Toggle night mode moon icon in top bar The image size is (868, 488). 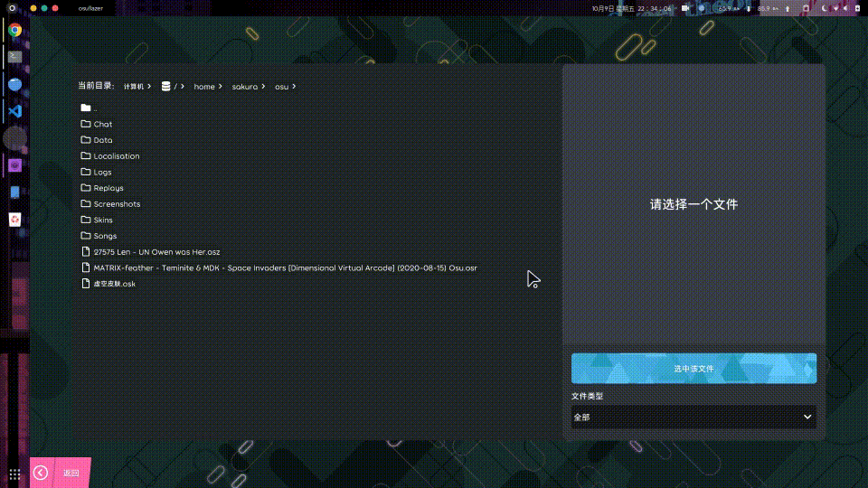825,8
